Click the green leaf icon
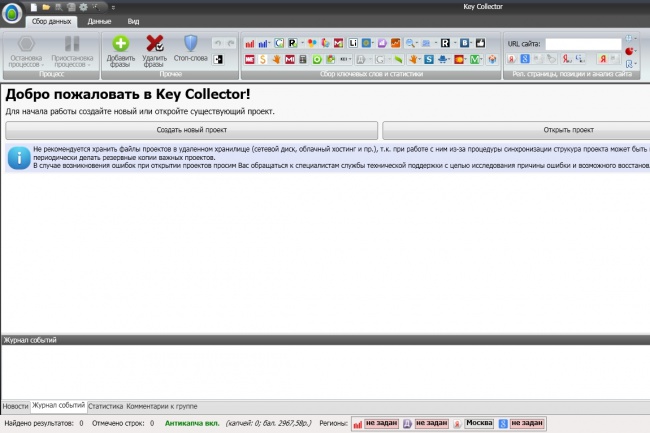 [398, 59]
